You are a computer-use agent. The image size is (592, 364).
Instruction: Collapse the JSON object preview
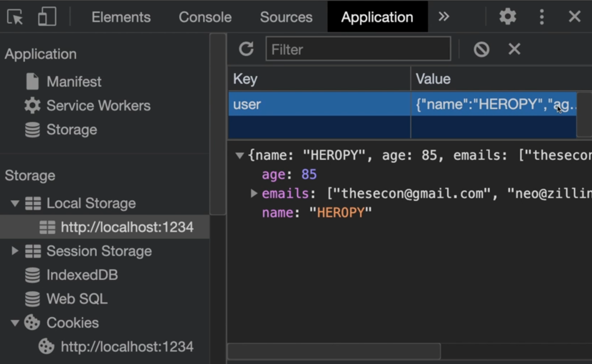pyautogui.click(x=241, y=155)
